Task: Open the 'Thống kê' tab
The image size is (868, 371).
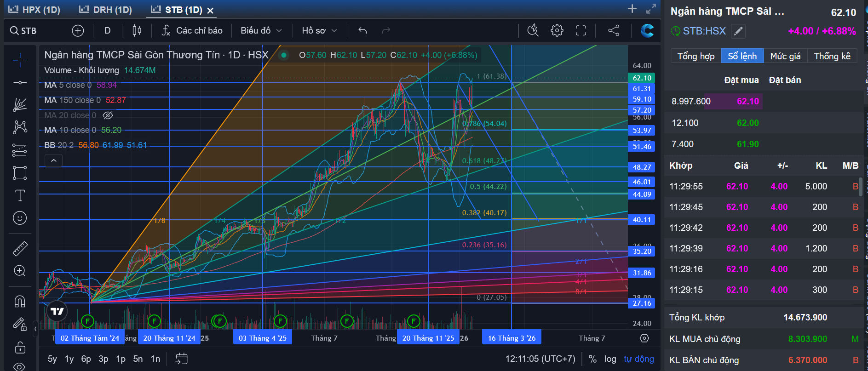Action: 832,56
